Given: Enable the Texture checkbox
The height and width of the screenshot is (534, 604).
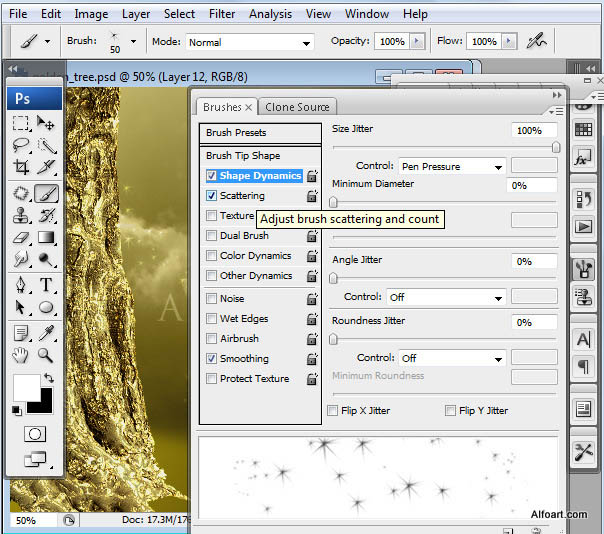Looking at the screenshot, I should [211, 216].
